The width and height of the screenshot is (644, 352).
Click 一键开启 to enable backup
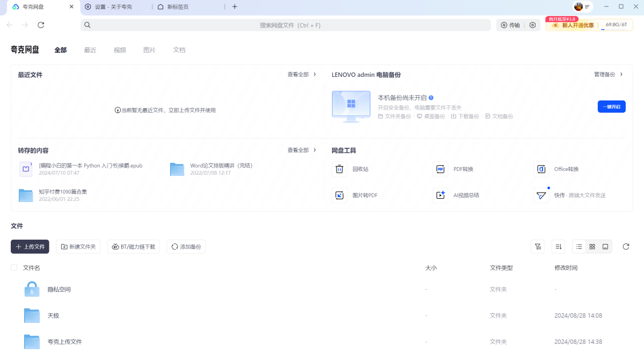coord(611,107)
